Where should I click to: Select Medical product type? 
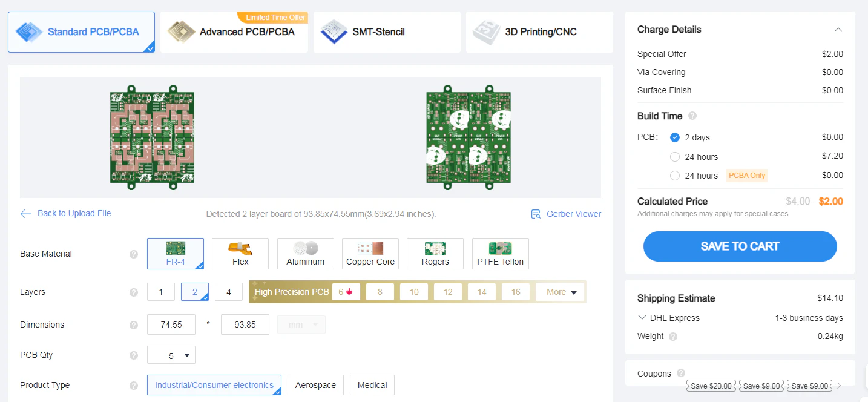[x=372, y=385]
